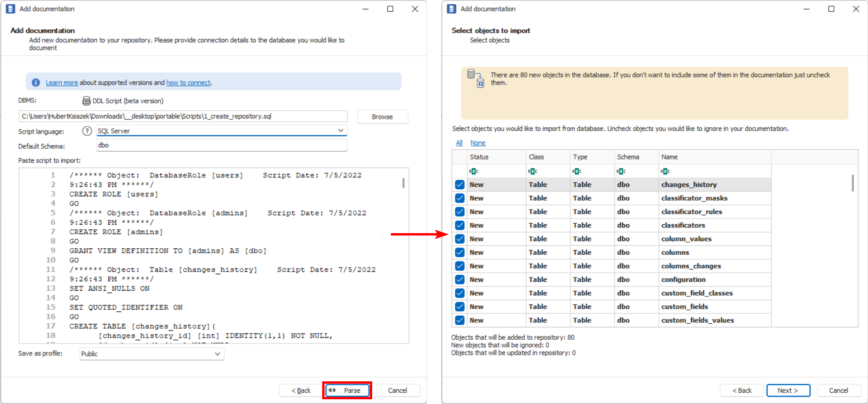
Task: Click the Type column filter icon
Action: 576,171
